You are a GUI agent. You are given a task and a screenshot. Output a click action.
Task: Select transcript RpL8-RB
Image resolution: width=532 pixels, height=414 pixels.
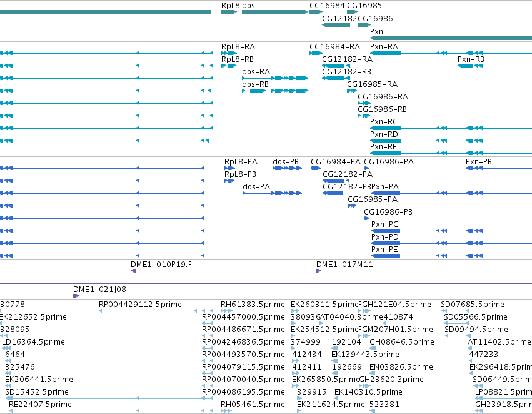(x=238, y=59)
